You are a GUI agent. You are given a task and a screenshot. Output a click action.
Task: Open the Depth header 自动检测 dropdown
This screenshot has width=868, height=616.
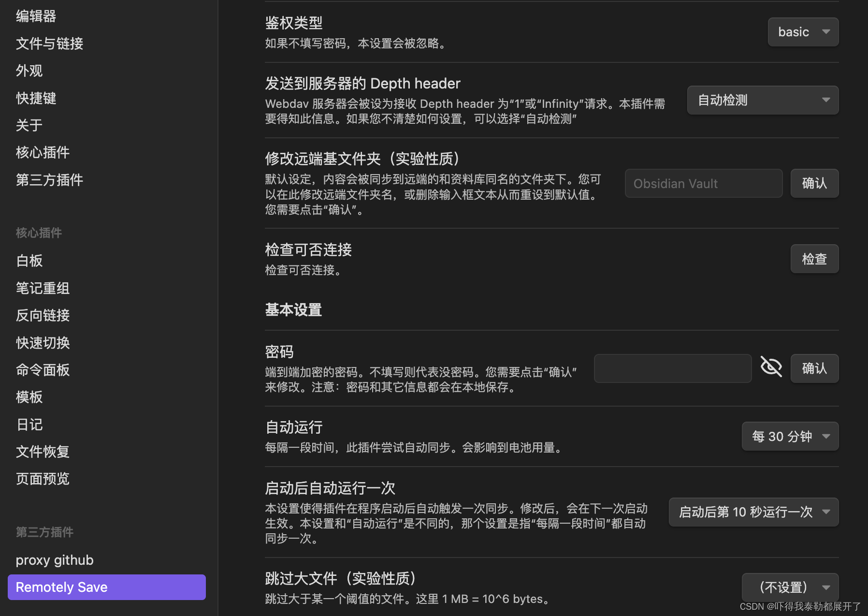pos(763,100)
